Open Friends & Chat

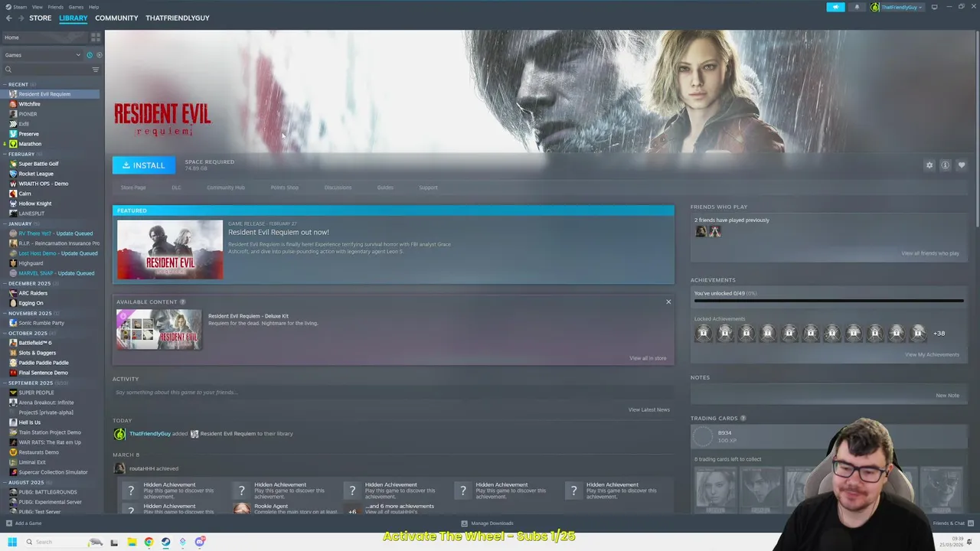coord(952,523)
